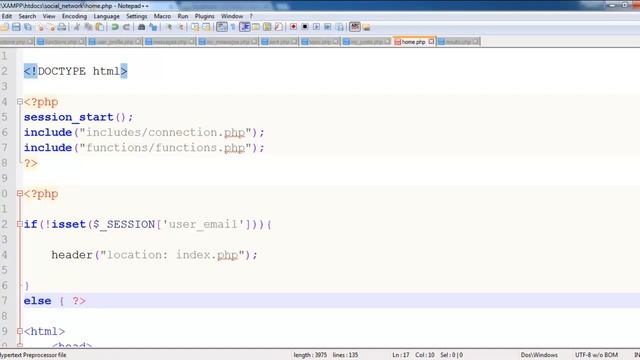Click the Close All documents toolbar icon

[51, 27]
